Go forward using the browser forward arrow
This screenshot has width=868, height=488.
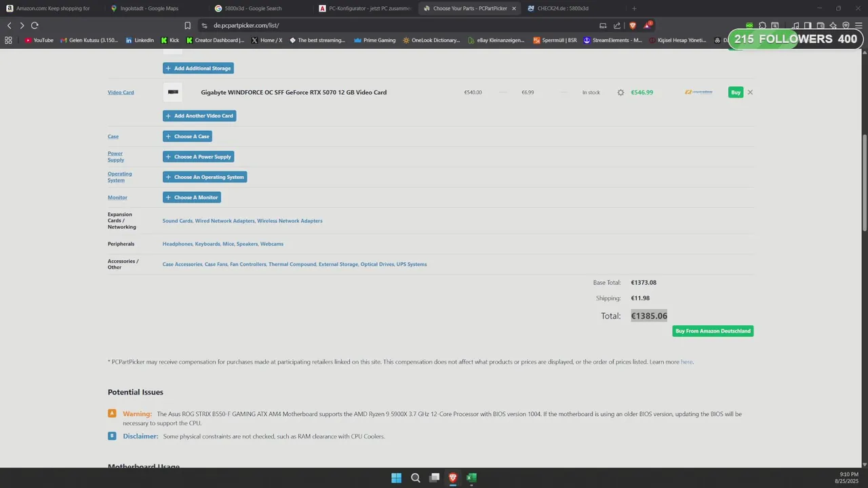click(x=22, y=25)
